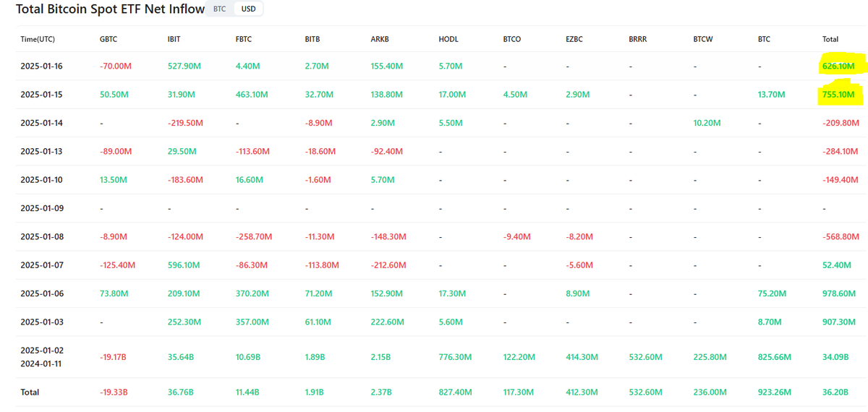Image resolution: width=868 pixels, height=412 pixels.
Task: Select the 2025-01-08 date row label
Action: point(42,236)
